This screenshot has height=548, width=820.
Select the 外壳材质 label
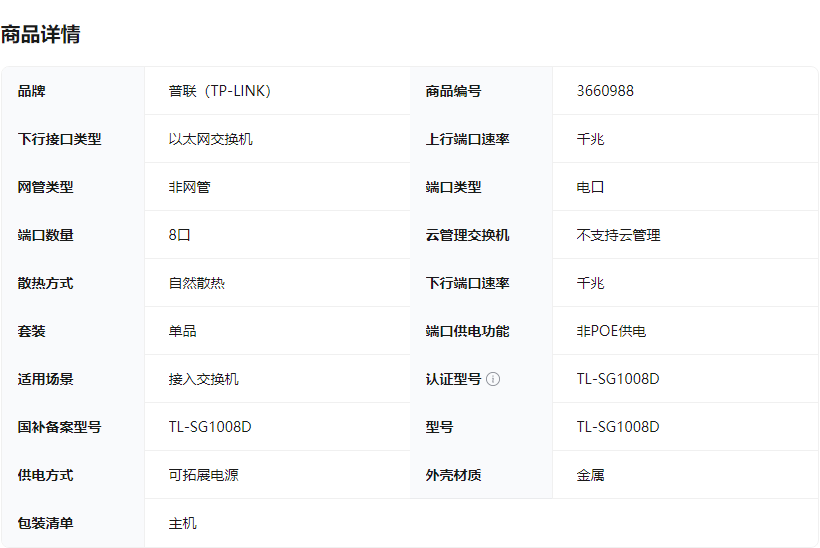(453, 475)
